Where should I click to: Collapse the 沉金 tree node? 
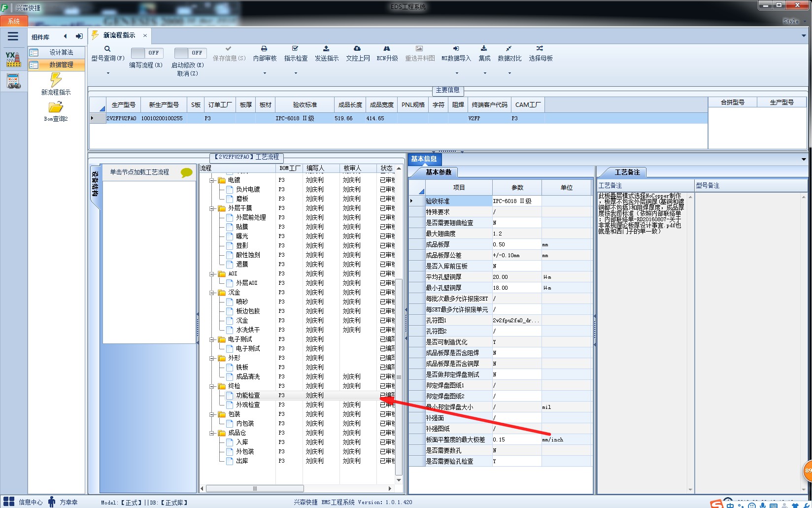(x=212, y=293)
